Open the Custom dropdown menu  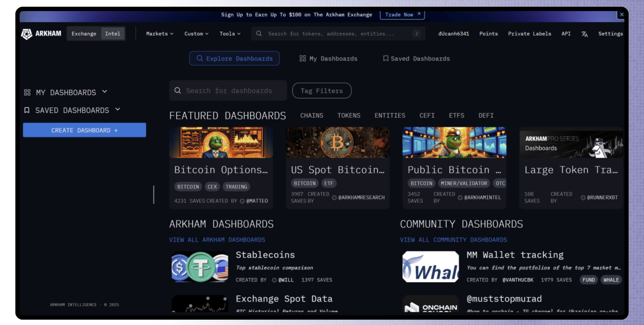(196, 34)
